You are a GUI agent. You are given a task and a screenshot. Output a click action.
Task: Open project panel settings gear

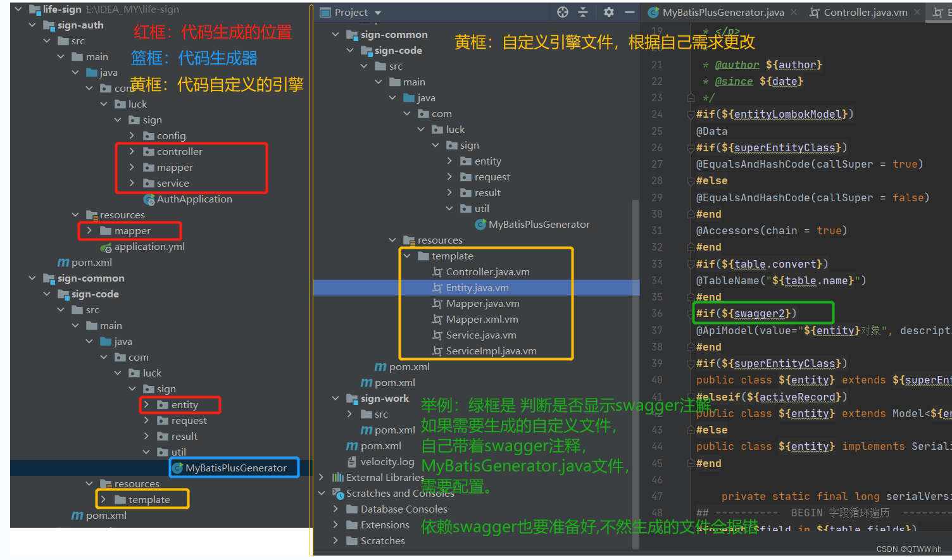coord(608,12)
